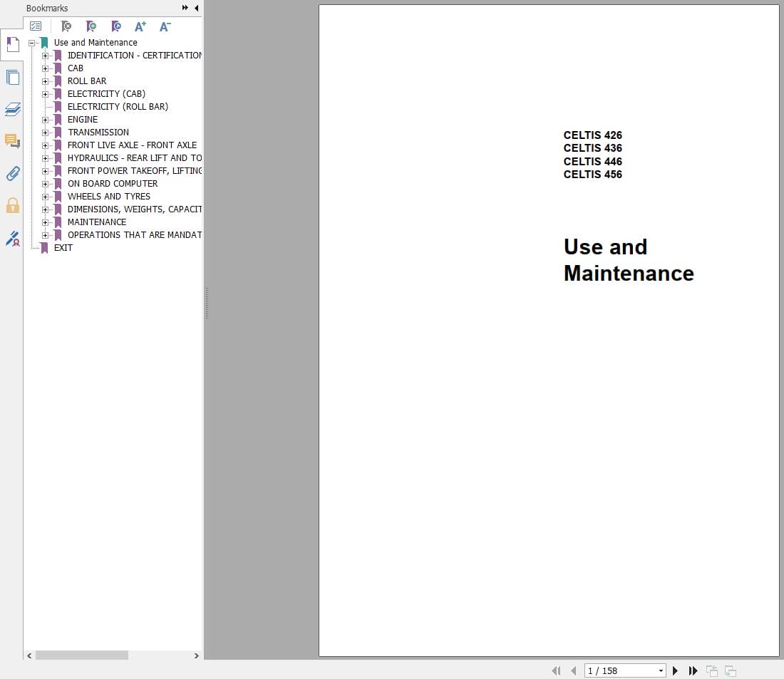The height and width of the screenshot is (679, 784).
Task: Open the Bookmarks panel icon in sidebar
Action: click(x=13, y=44)
